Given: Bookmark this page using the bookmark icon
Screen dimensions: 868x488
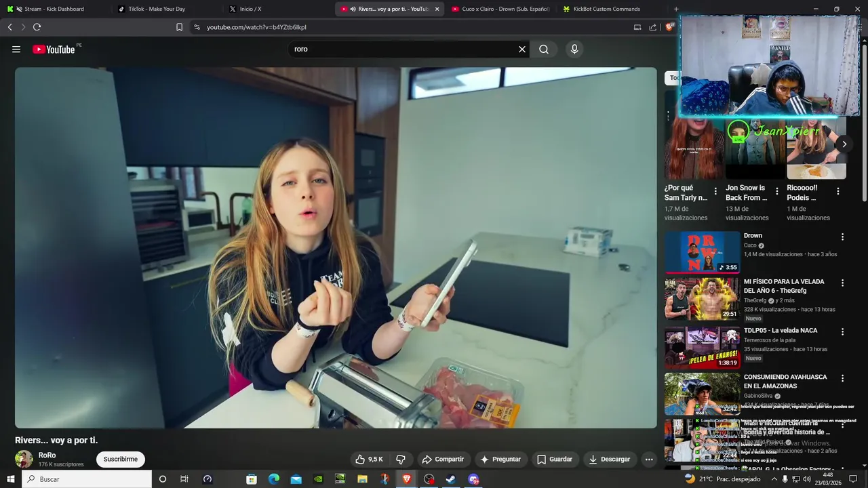Looking at the screenshot, I should [x=179, y=27].
